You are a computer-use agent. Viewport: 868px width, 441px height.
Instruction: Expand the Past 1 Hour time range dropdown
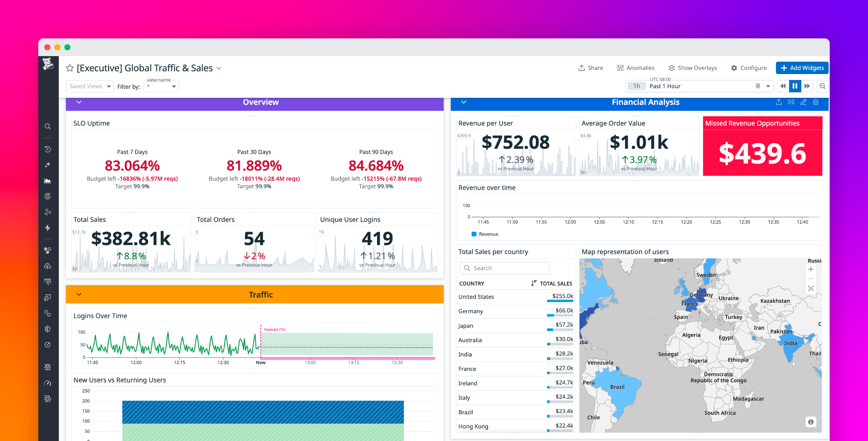click(x=768, y=86)
